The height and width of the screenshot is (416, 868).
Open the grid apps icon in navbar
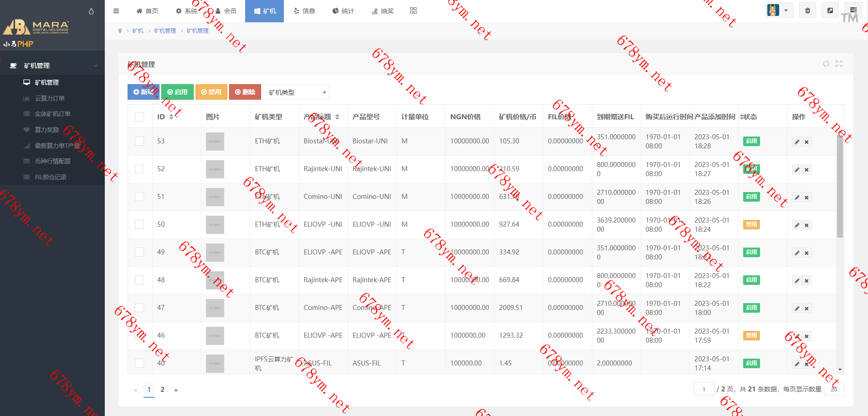[413, 10]
